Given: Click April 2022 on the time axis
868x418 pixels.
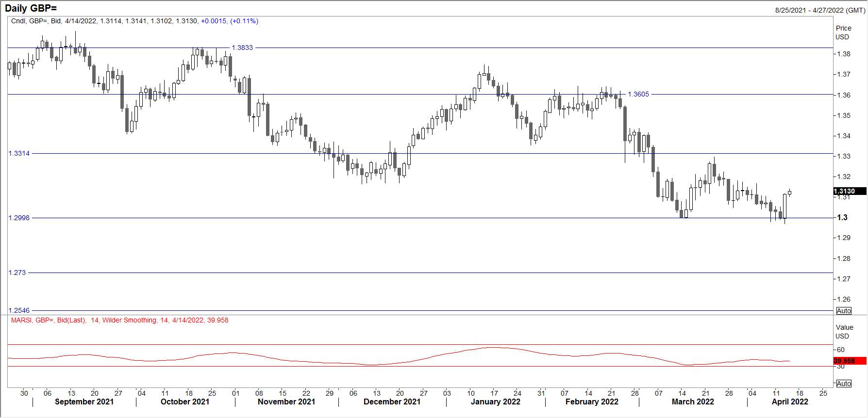Looking at the screenshot, I should [790, 402].
